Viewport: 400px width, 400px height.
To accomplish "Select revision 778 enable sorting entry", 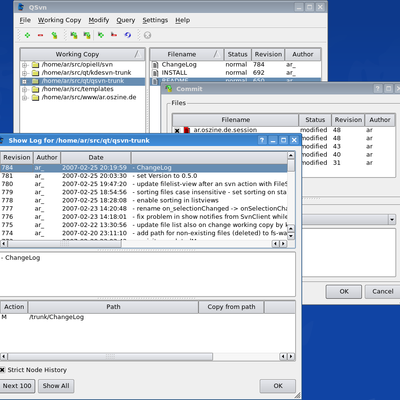I will 143,200.
